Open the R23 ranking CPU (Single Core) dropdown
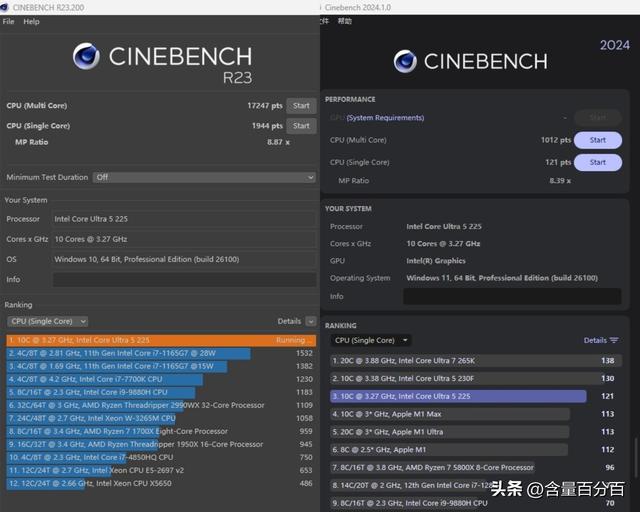The height and width of the screenshot is (512, 640). [47, 321]
